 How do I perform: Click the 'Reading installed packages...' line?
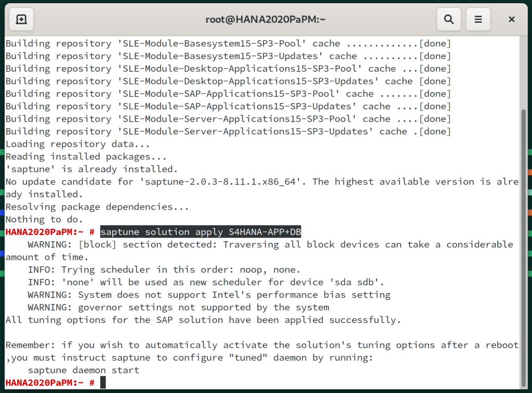86,156
